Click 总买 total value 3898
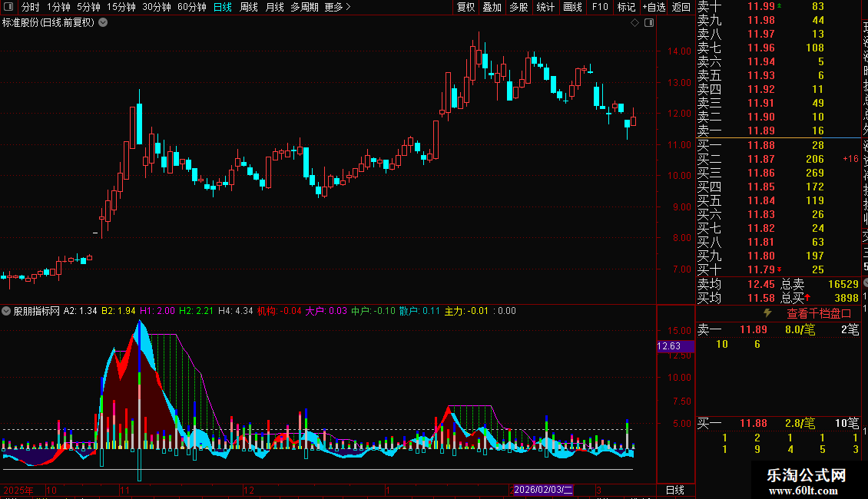 [846, 298]
